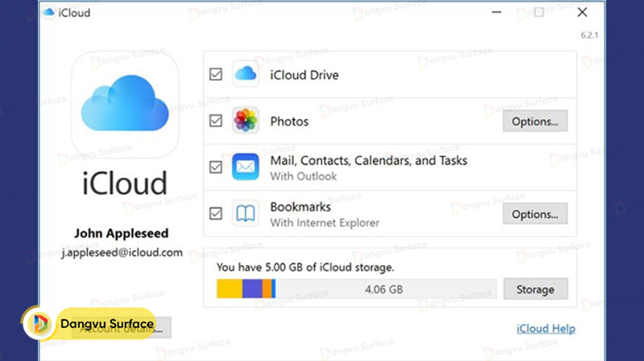Click the John Appleseed account name
Viewport: 644px width, 361px height.
pyautogui.click(x=122, y=233)
